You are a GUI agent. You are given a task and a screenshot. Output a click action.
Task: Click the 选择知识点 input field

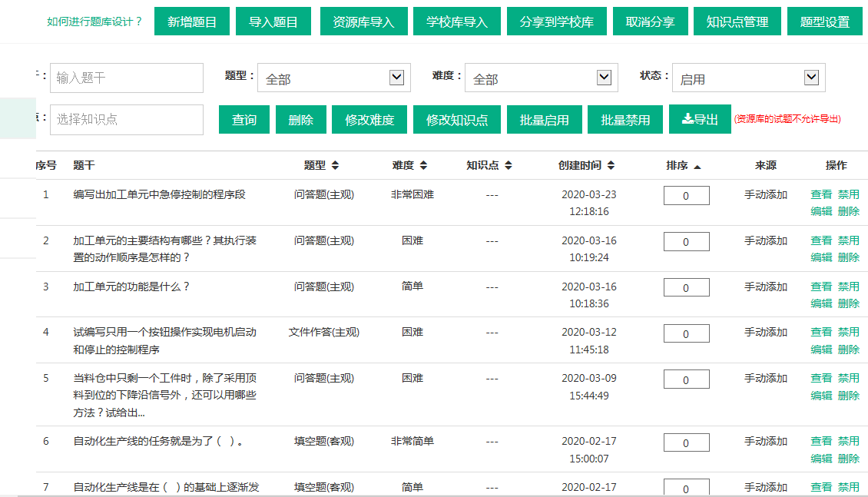[127, 120]
